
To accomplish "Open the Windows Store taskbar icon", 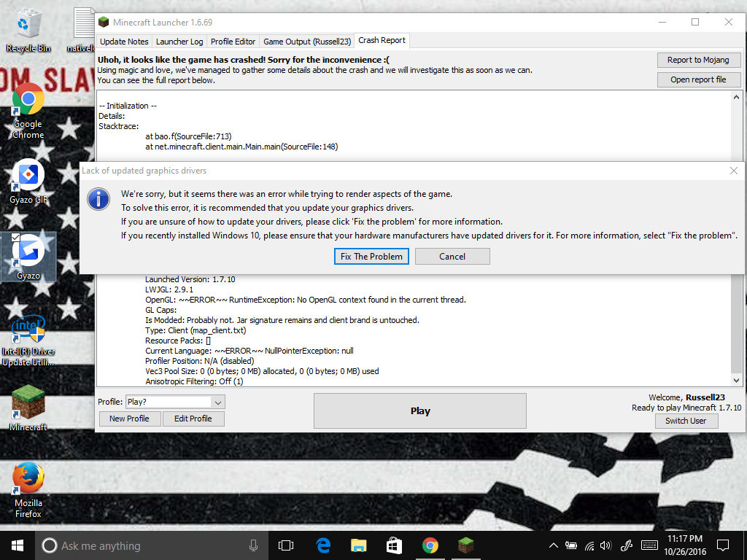I will pyautogui.click(x=394, y=545).
